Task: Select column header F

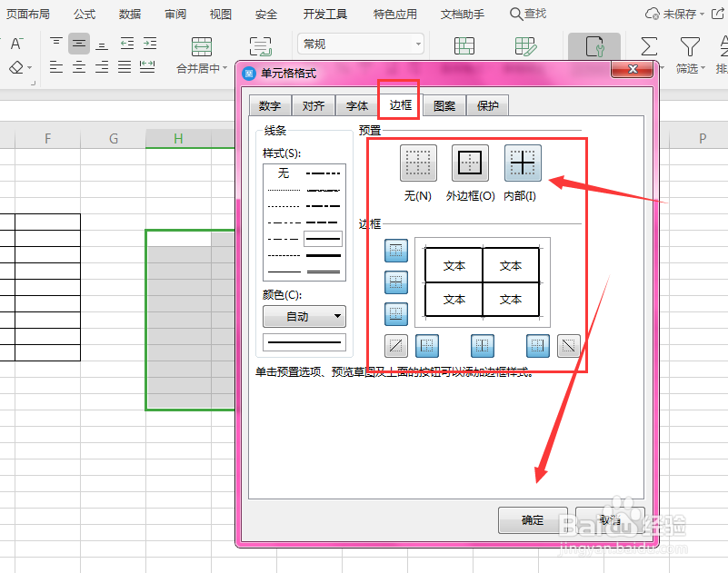Action: pos(47,138)
